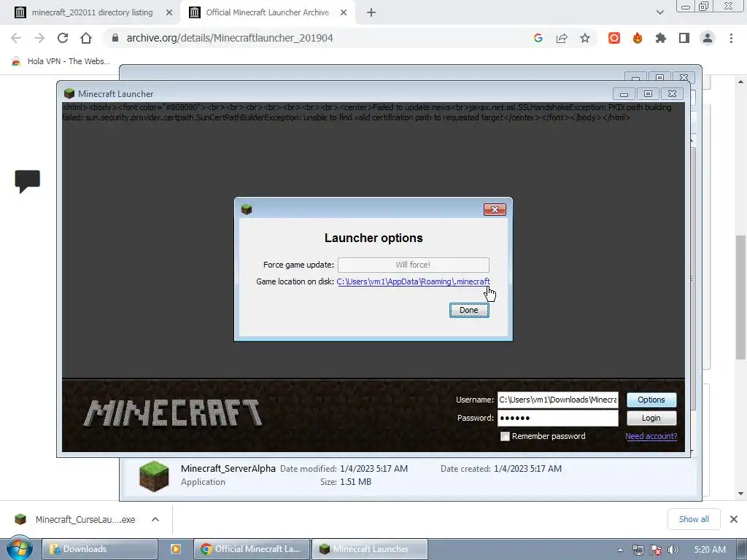Click the network tray icon
This screenshot has width=747, height=560.
click(x=638, y=550)
